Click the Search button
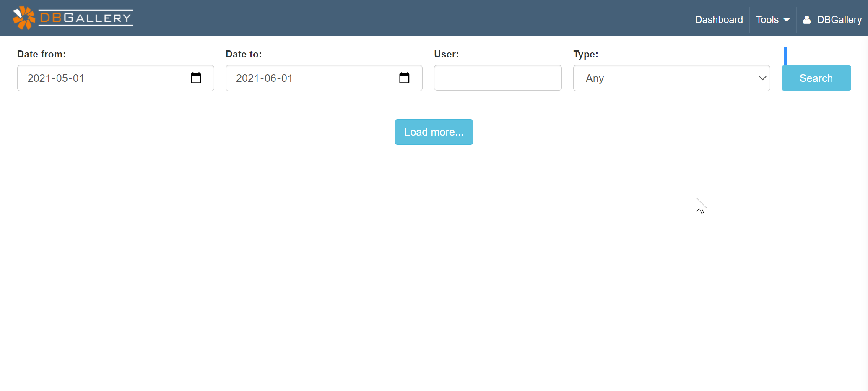The width and height of the screenshot is (868, 391). coord(816,78)
